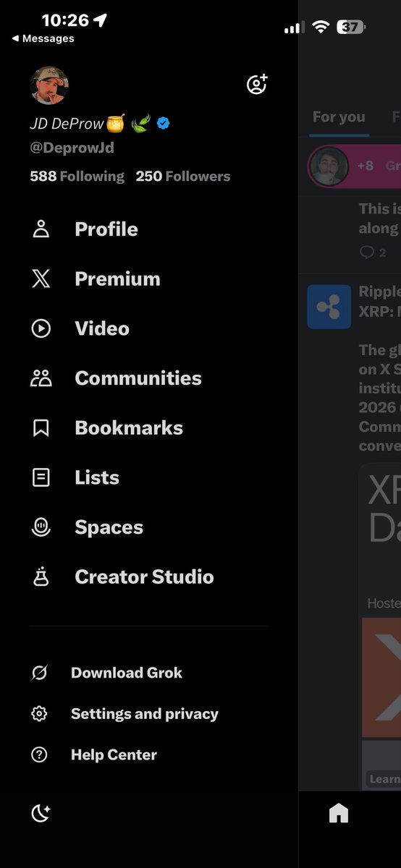
Task: Tap the location arrow in status bar
Action: coord(101,20)
